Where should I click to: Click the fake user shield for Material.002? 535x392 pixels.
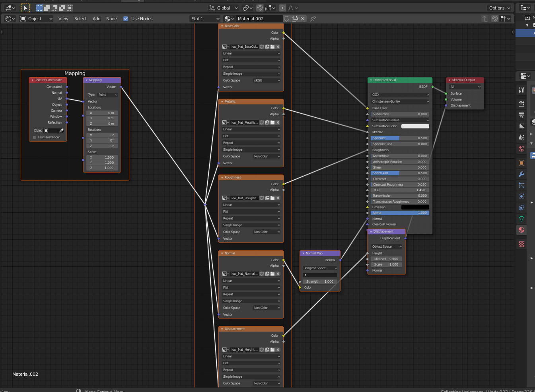[286, 19]
